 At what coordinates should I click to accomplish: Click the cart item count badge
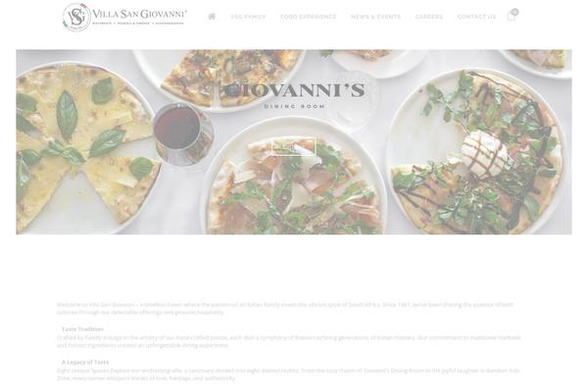(514, 12)
